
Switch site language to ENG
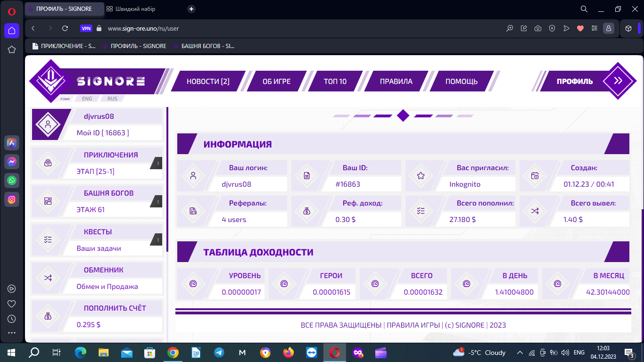click(87, 99)
